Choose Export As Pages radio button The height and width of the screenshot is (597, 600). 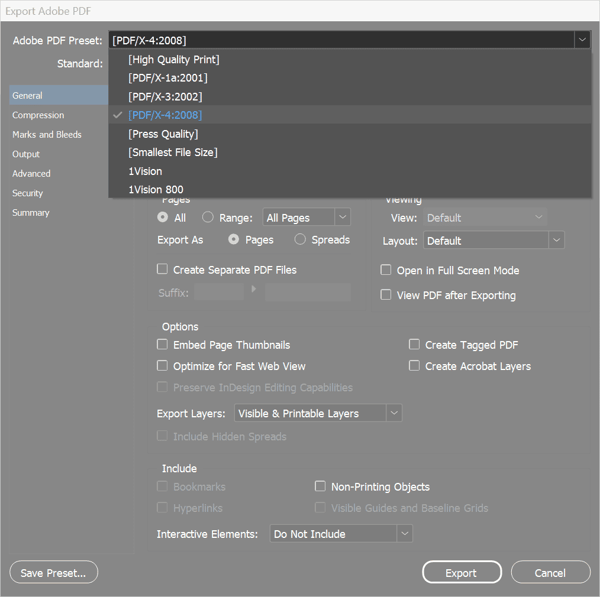pos(233,240)
